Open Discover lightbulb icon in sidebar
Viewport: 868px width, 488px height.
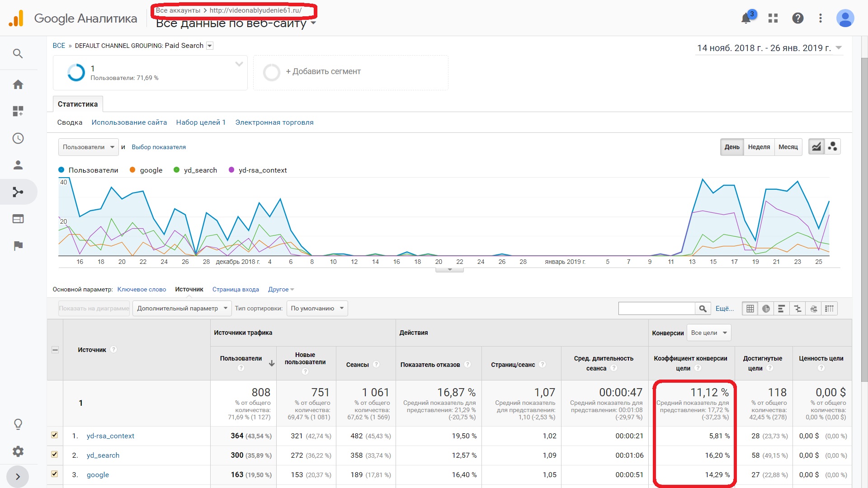click(18, 424)
